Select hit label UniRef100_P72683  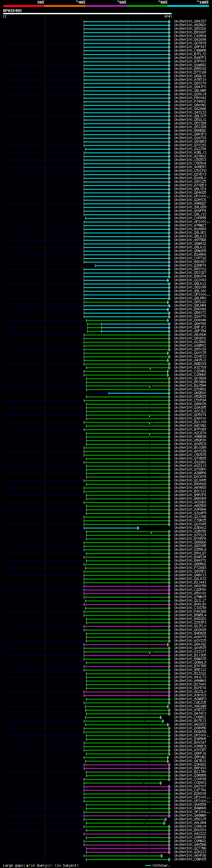190,568
